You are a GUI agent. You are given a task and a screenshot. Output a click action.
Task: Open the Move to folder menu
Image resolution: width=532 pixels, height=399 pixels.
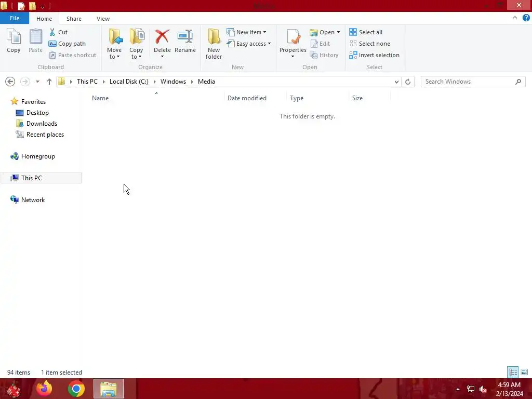114,44
